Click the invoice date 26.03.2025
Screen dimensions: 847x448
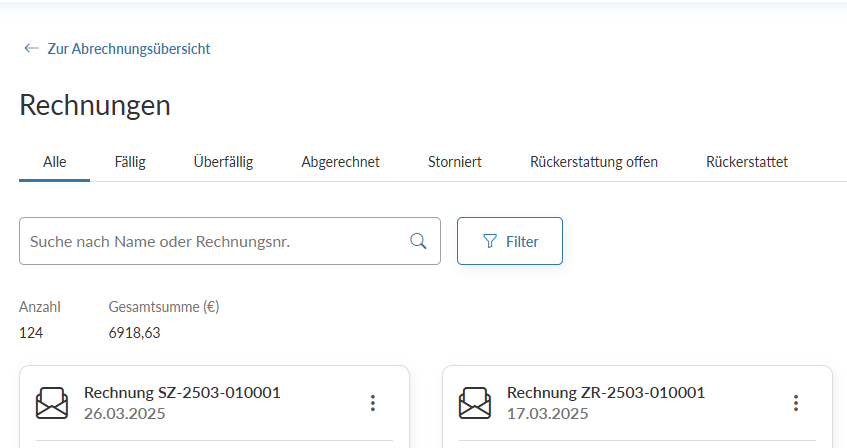tap(124, 413)
